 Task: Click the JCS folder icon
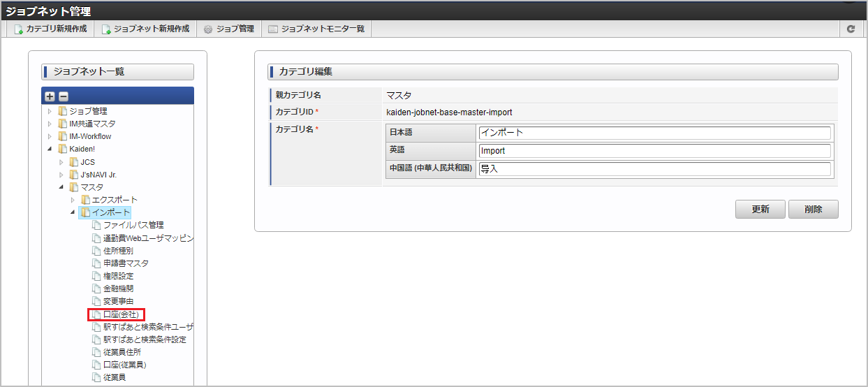pyautogui.click(x=74, y=162)
